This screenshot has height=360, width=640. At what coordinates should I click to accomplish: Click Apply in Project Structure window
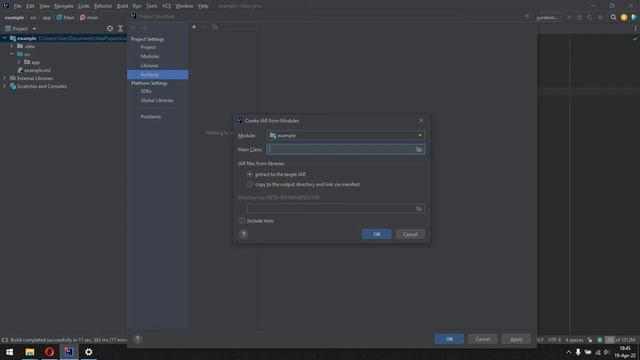click(x=516, y=339)
